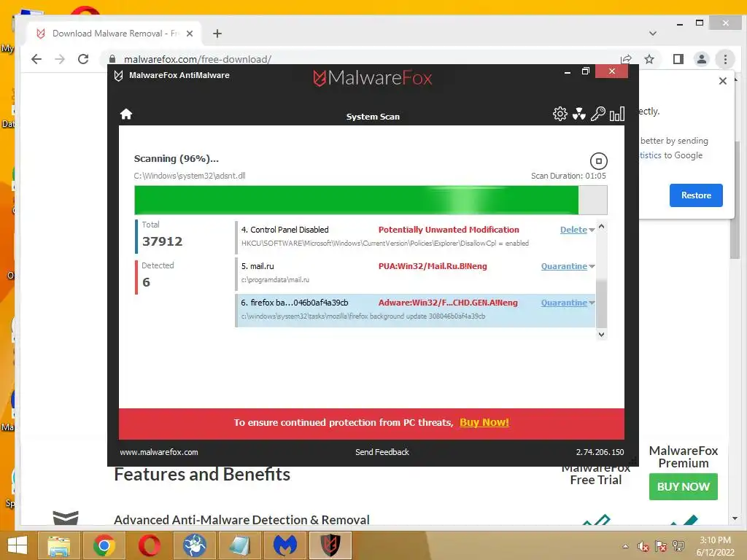Screen dimensions: 747x560
Task: Open Chrome from the taskbar
Action: [x=104, y=545]
